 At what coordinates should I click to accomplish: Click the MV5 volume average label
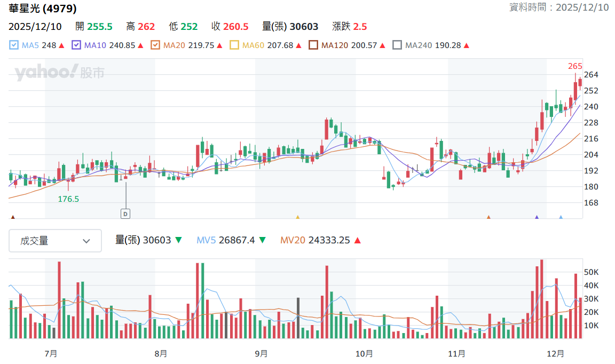pyautogui.click(x=206, y=240)
